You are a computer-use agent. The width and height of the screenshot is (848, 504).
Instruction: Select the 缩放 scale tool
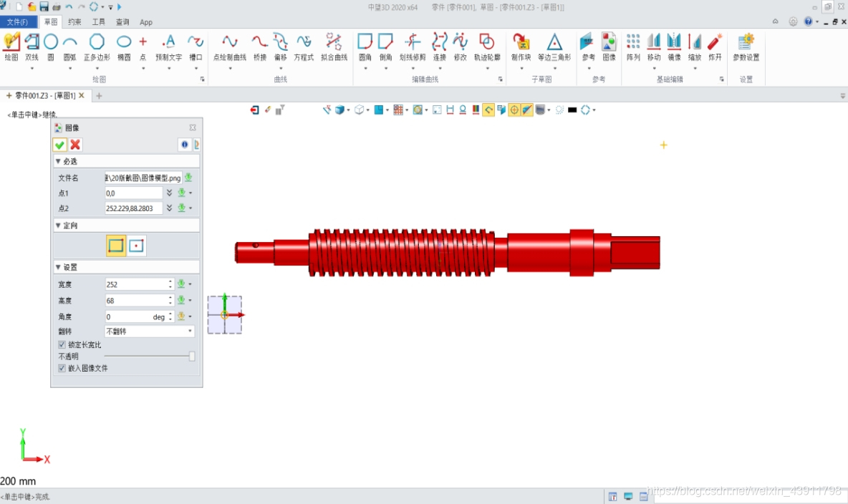(695, 47)
